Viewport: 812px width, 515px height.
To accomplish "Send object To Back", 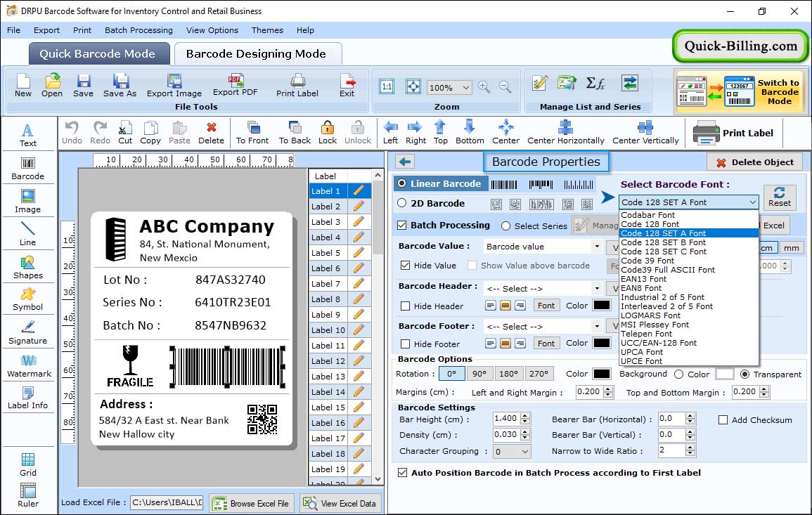I will (295, 133).
